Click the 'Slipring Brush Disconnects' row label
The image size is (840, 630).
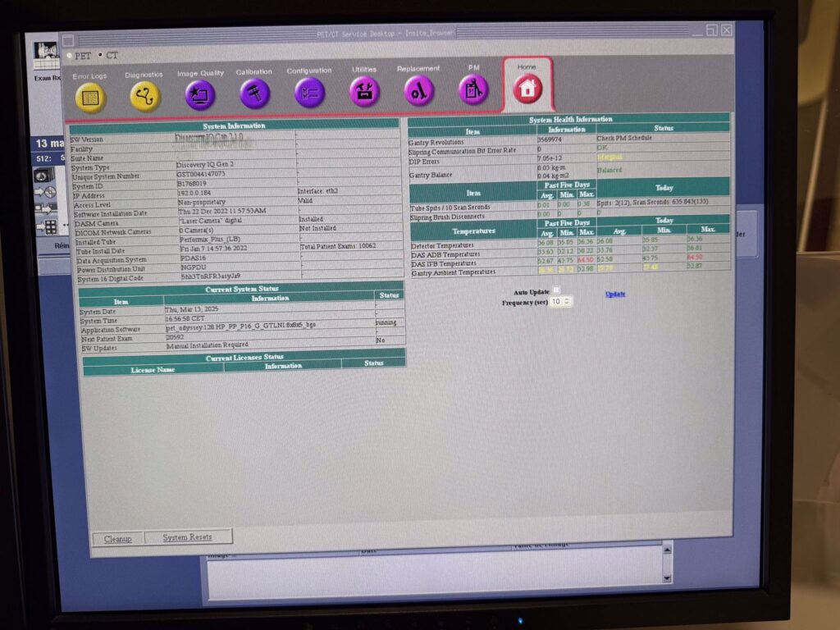point(447,217)
